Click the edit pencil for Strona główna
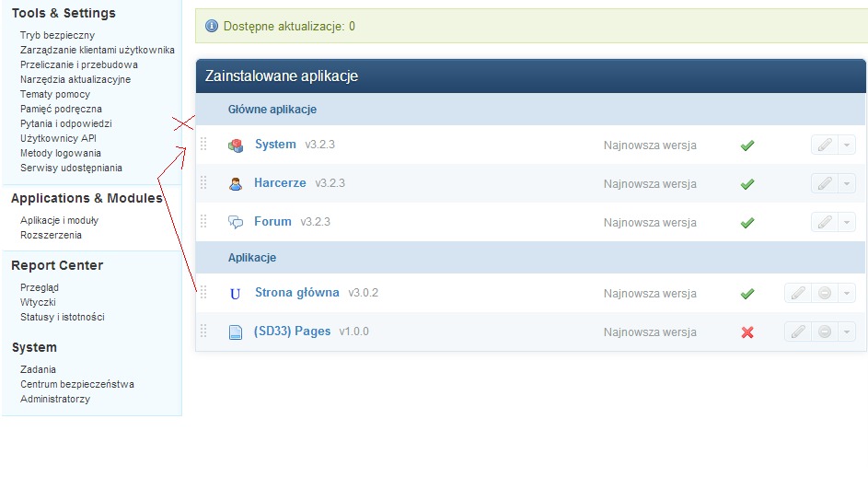 (798, 293)
